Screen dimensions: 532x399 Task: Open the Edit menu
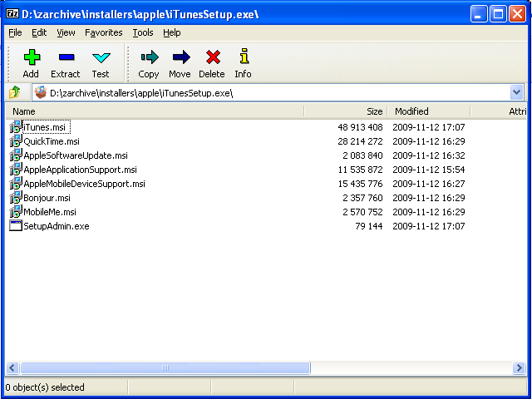point(39,32)
